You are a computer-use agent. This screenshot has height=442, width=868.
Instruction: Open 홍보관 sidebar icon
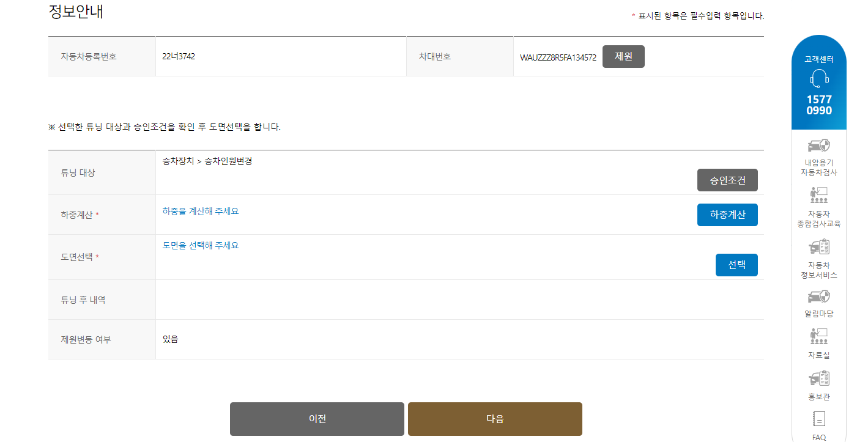pyautogui.click(x=818, y=378)
